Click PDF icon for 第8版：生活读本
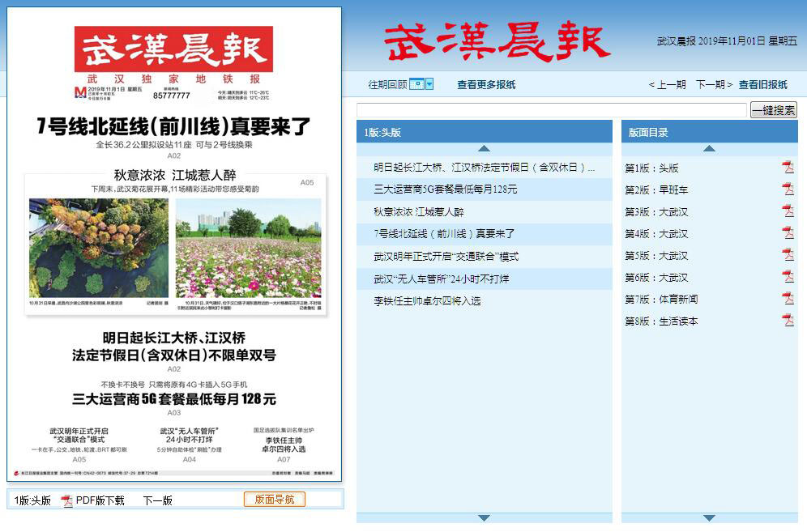This screenshot has height=532, width=807. click(788, 321)
